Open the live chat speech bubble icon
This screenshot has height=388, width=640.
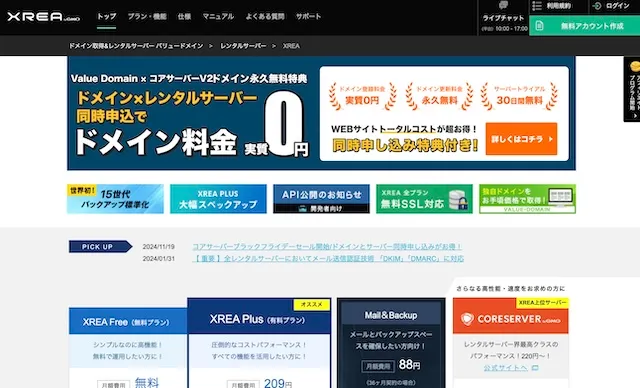503,5
